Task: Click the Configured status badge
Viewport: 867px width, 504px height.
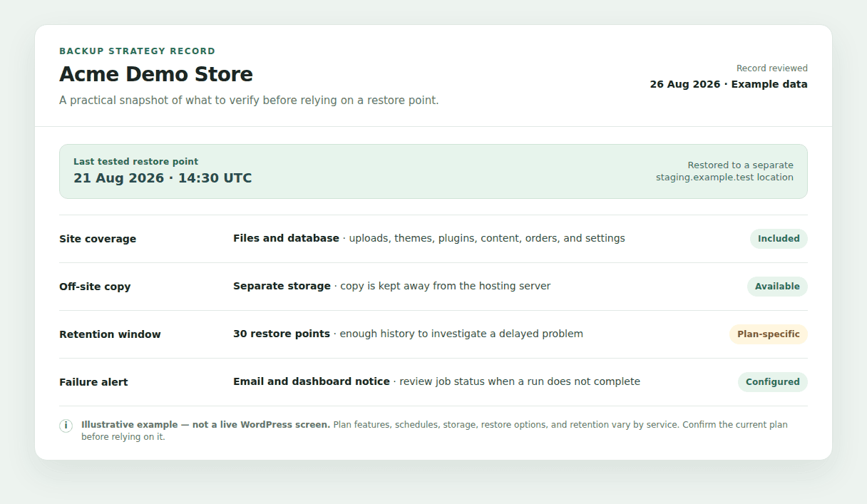Action: click(773, 382)
